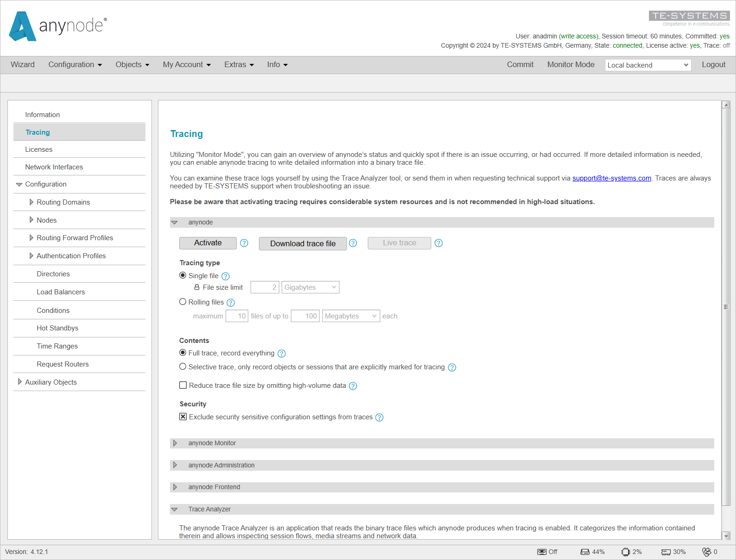
Task: Click the active calls icon showing 0
Action: point(707,552)
